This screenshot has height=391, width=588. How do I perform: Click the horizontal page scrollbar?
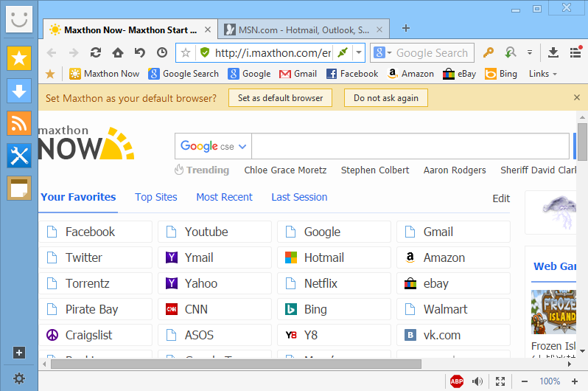point(237,364)
